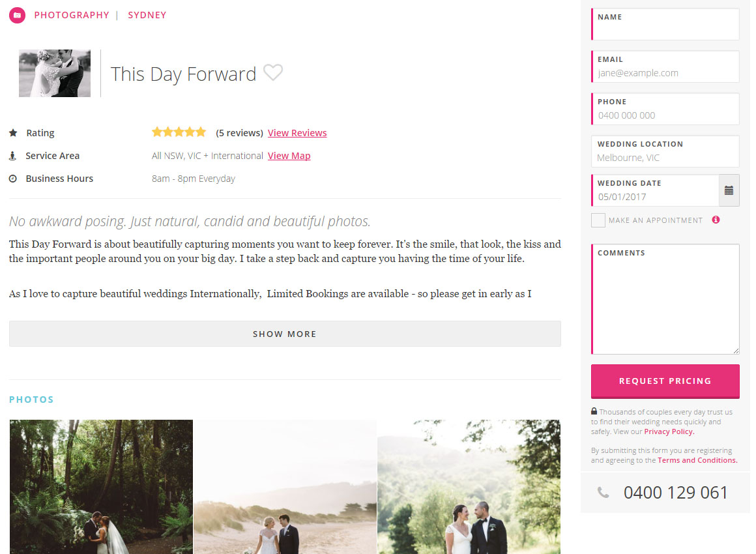Click the appointment info icon

716,220
